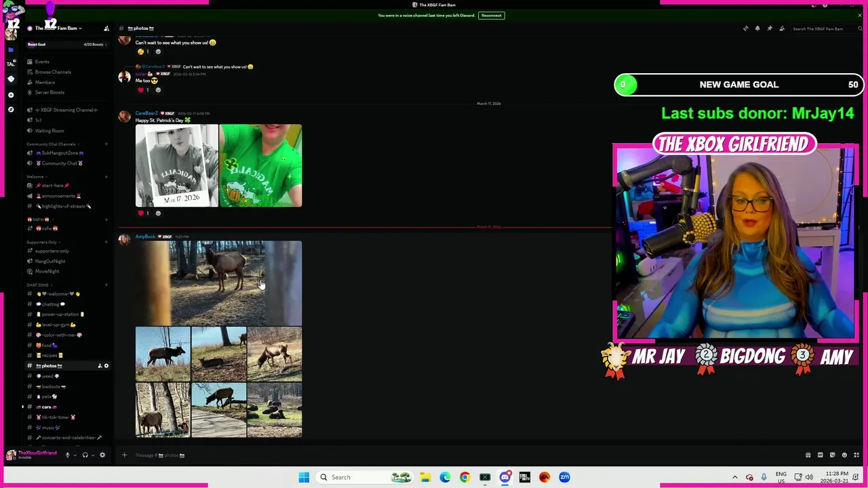Add channel to Supporters Only category
This screenshot has height=488, width=868.
[106, 242]
